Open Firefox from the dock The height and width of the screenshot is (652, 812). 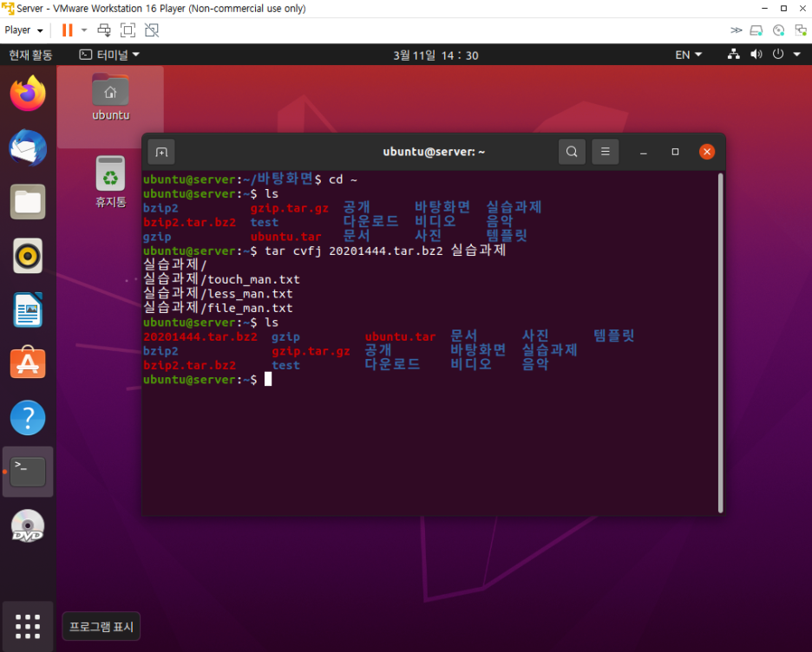[28, 94]
